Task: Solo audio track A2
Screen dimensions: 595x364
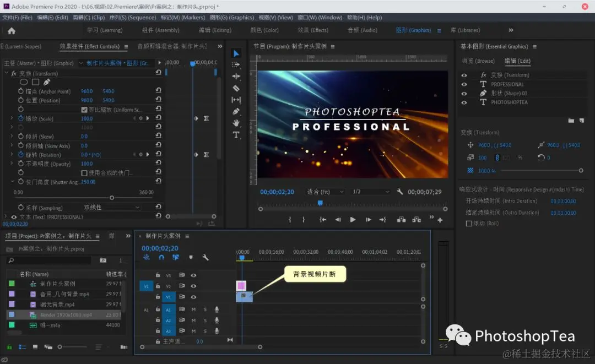Action: 205,320
